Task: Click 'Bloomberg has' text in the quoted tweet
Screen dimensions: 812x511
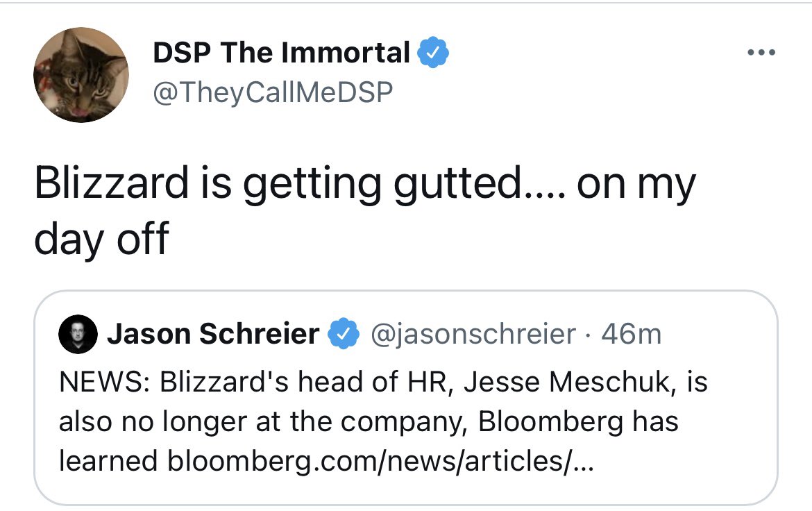Action: [x=578, y=422]
